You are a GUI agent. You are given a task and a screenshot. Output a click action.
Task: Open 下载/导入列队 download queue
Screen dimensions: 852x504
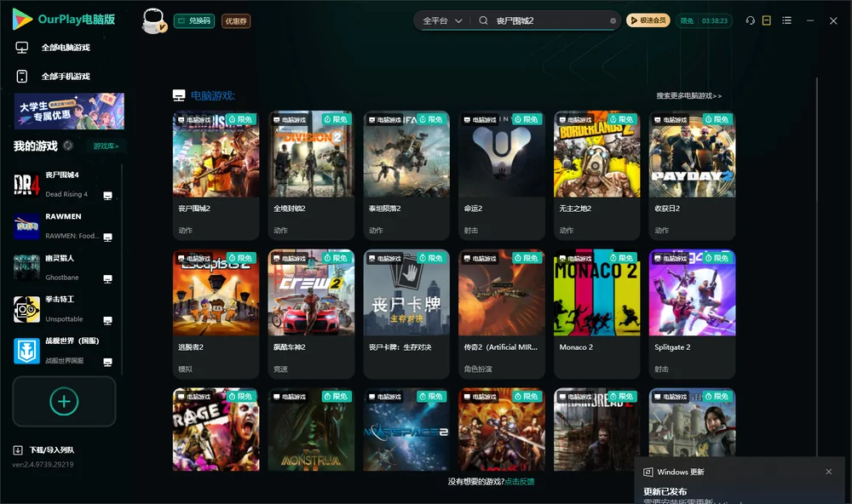coord(52,450)
